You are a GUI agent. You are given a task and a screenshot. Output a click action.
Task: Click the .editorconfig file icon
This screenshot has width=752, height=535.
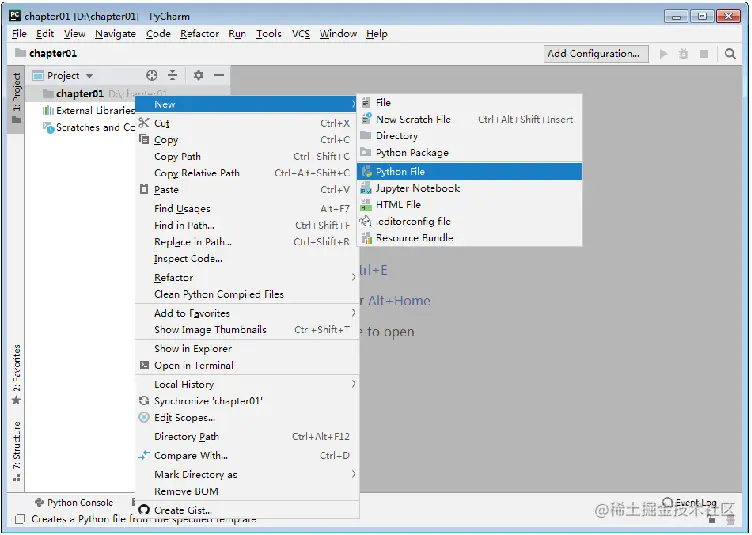pos(366,221)
